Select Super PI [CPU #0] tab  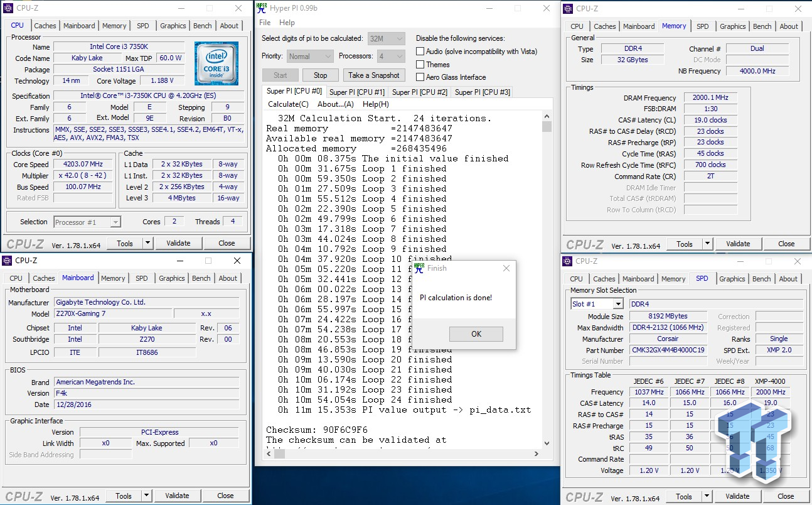click(294, 91)
